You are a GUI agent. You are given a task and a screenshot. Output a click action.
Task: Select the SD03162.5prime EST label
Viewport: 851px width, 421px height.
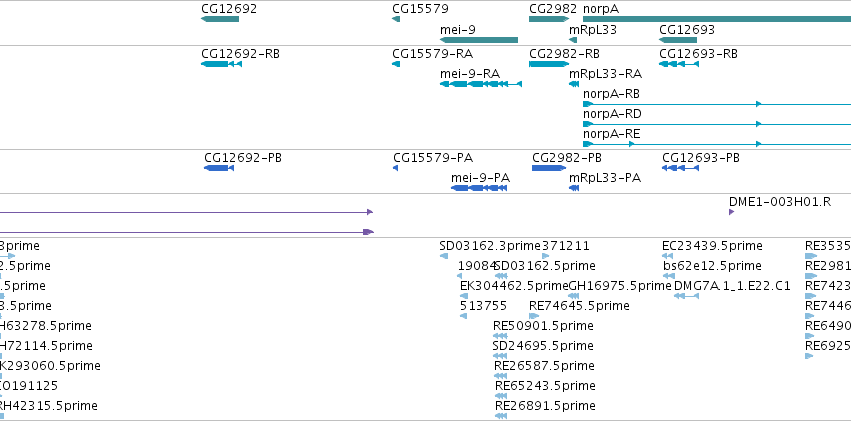[x=545, y=266]
